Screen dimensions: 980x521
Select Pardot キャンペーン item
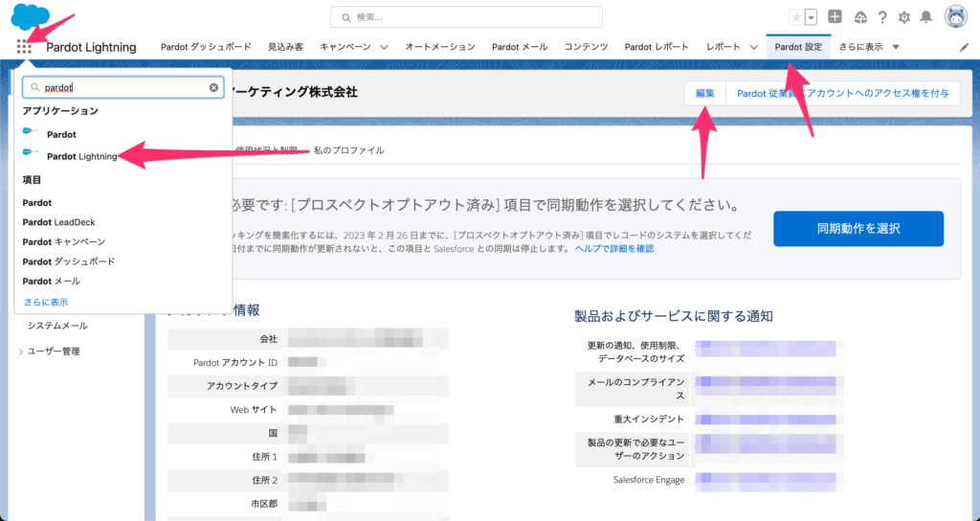[64, 241]
